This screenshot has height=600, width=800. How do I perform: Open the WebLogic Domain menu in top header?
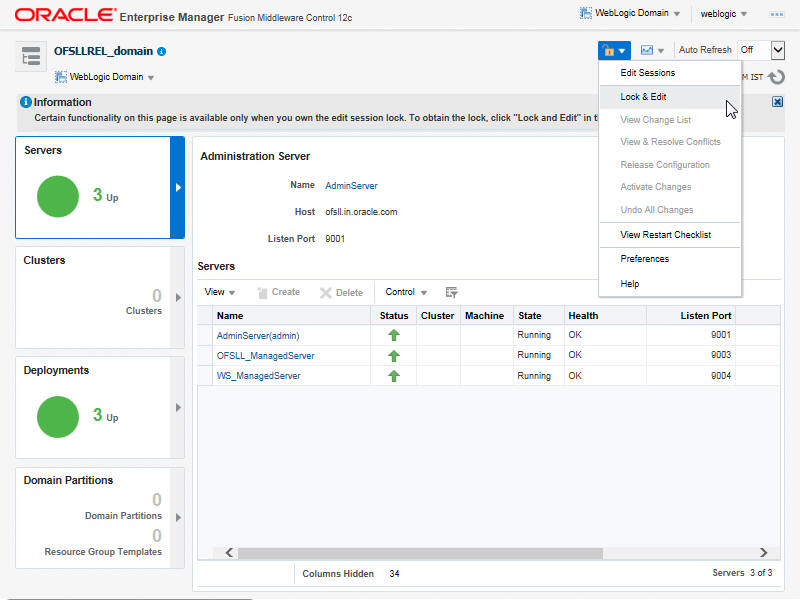tap(630, 13)
